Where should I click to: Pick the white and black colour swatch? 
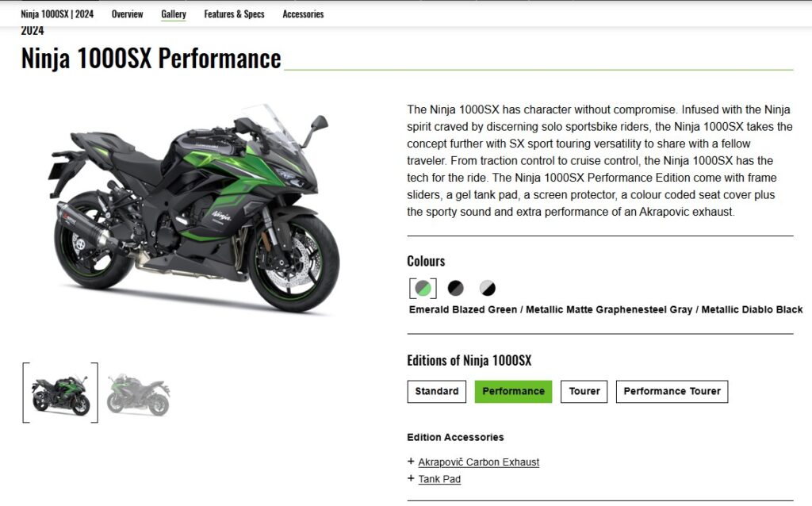coord(488,288)
